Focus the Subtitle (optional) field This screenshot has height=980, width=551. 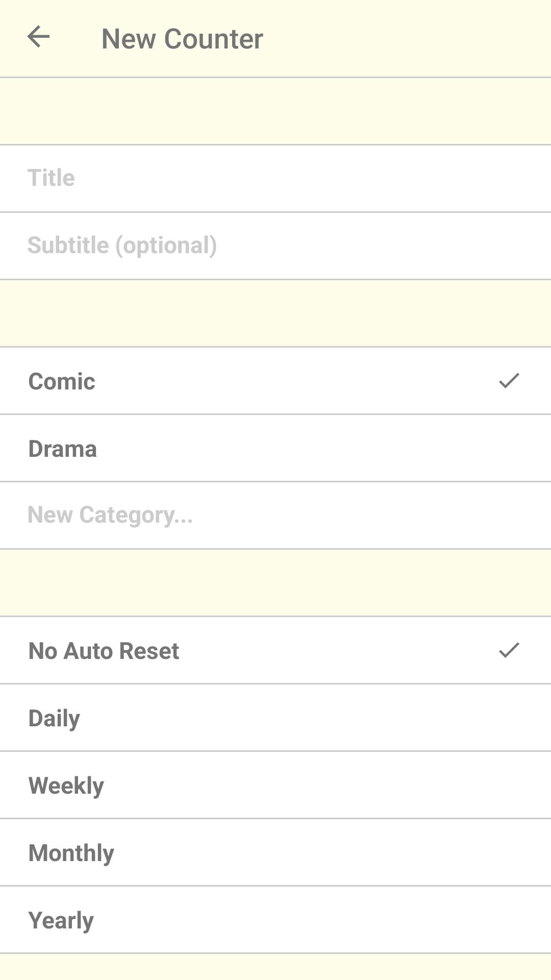pos(275,246)
